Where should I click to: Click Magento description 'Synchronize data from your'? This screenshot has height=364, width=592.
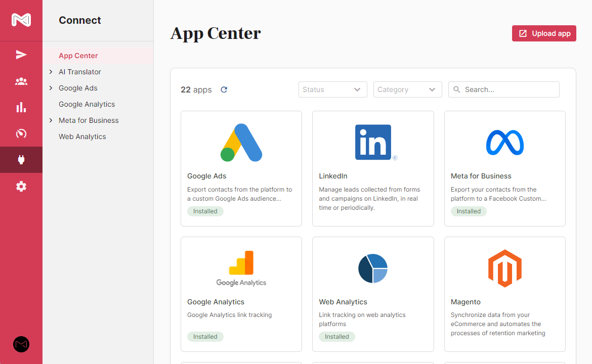pyautogui.click(x=497, y=324)
